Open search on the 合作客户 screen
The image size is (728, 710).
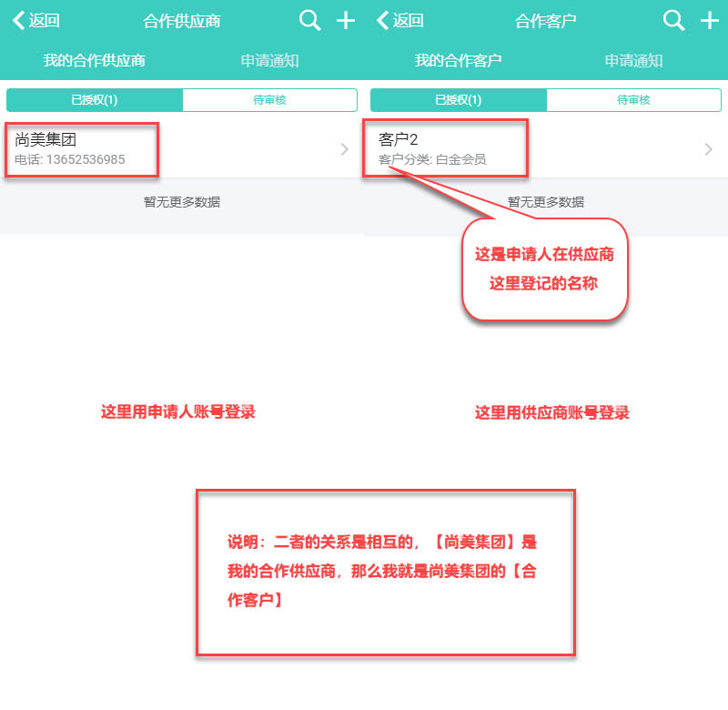tap(673, 21)
